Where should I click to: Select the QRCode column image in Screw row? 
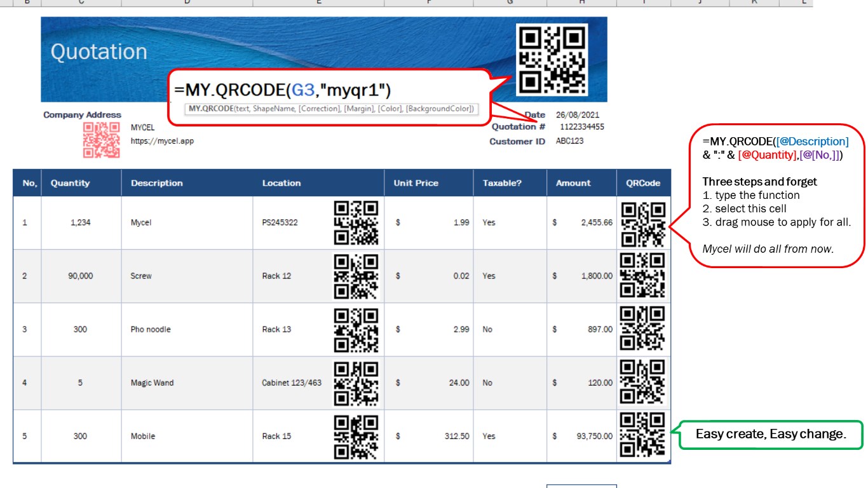643,275
